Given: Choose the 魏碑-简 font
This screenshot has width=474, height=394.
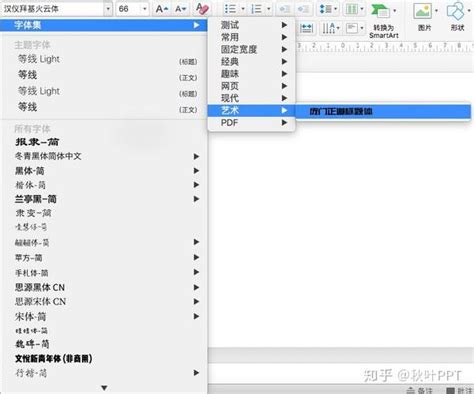Looking at the screenshot, I should (104, 344).
